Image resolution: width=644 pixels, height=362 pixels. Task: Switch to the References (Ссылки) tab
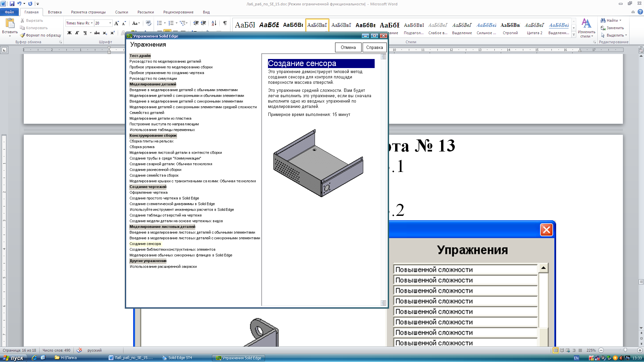[121, 12]
